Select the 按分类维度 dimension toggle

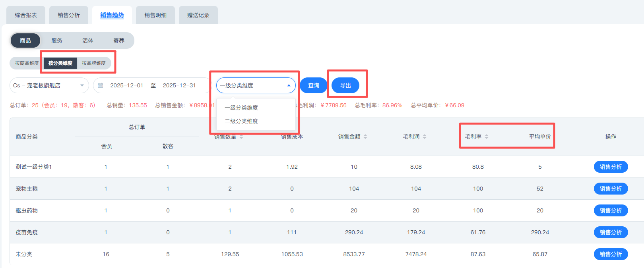click(60, 63)
